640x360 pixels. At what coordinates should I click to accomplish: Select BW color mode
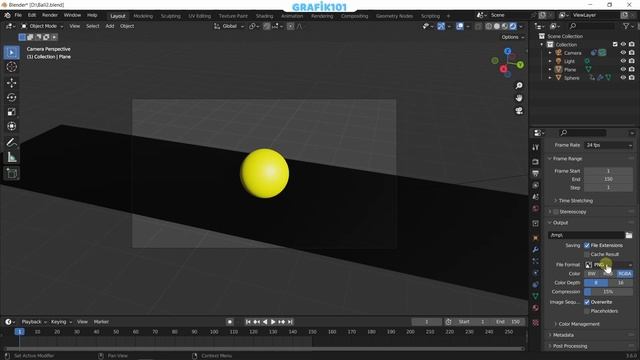(592, 274)
